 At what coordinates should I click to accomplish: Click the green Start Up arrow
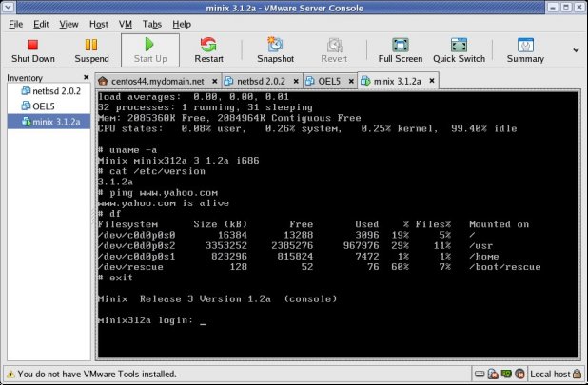[149, 44]
